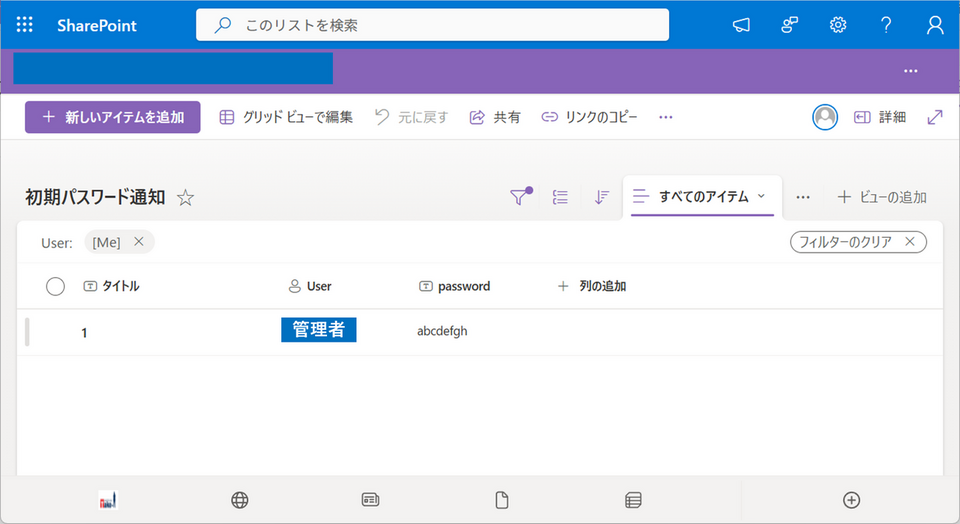Open the filter funnel icon
960x524 pixels.
tap(520, 196)
